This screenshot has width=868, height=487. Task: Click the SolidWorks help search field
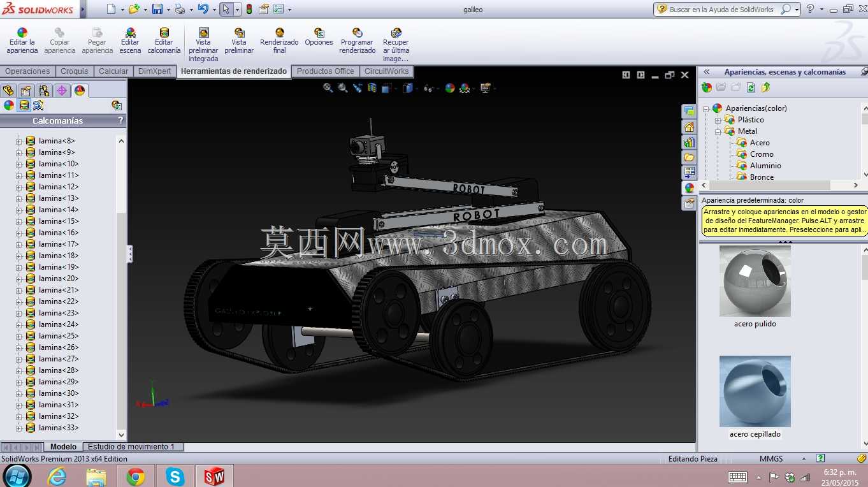click(723, 10)
